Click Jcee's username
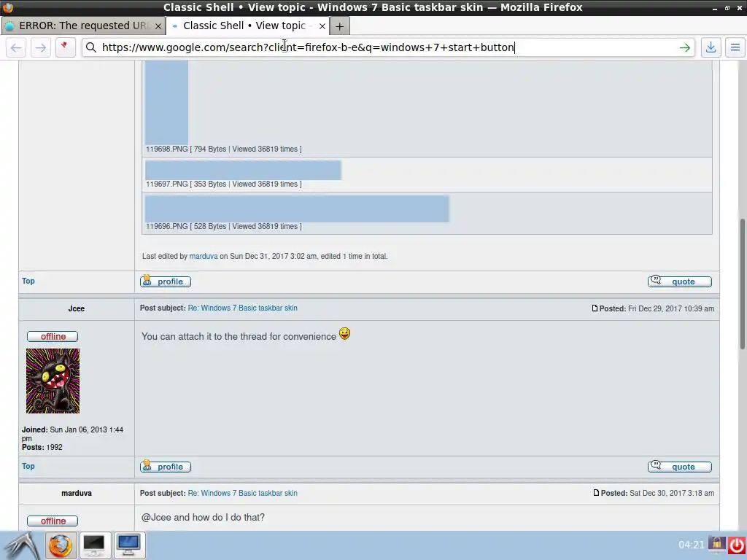Screen dimensions: 747x560 [76, 308]
